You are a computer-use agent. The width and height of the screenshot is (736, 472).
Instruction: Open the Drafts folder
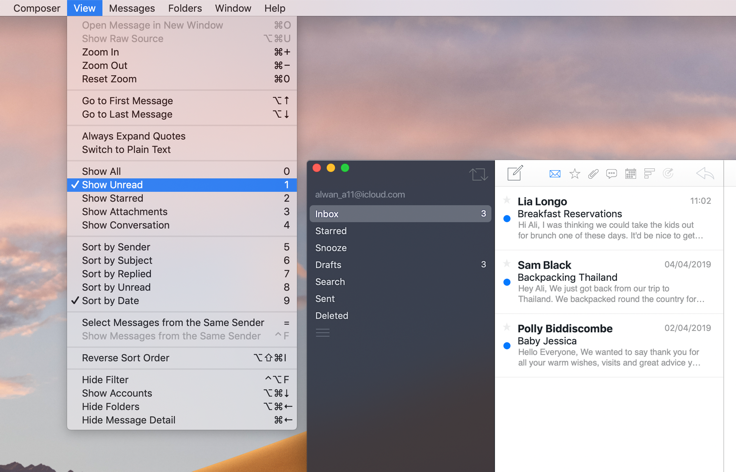click(x=400, y=265)
